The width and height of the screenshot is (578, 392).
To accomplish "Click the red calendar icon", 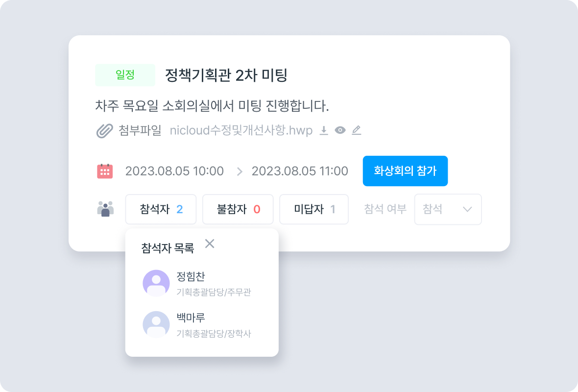I will tap(105, 171).
